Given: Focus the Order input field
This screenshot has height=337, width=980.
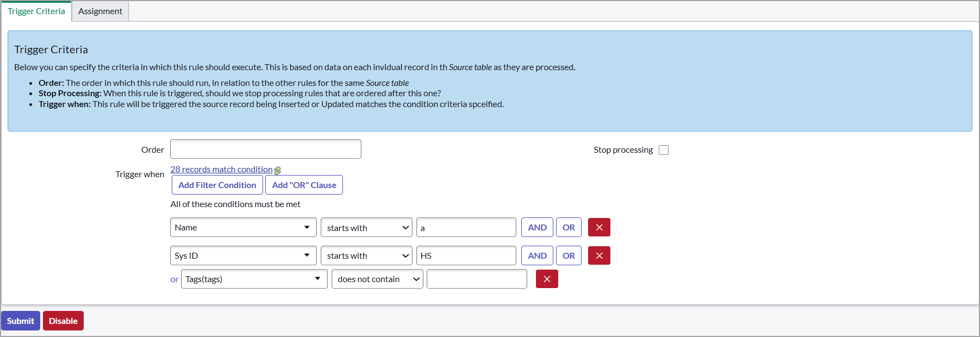Looking at the screenshot, I should tap(266, 149).
